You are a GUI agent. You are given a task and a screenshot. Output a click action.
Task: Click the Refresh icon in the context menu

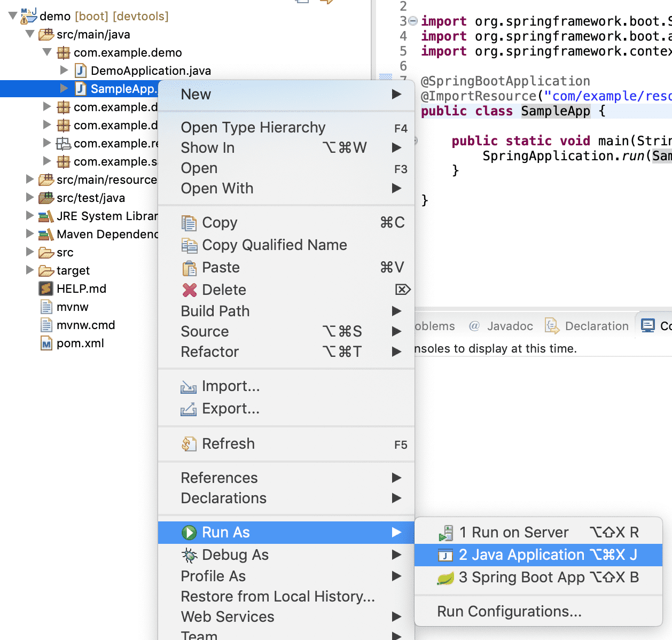click(188, 443)
